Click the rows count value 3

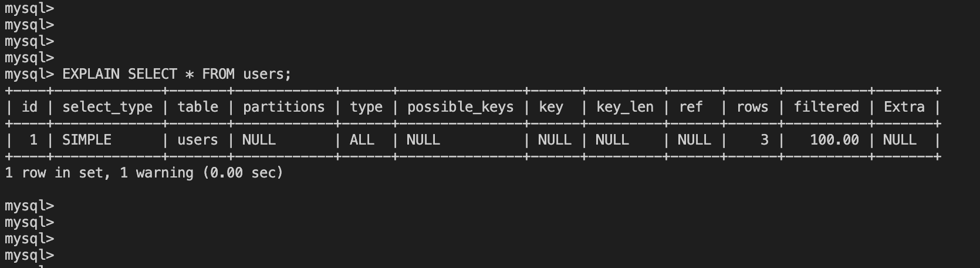pos(764,140)
